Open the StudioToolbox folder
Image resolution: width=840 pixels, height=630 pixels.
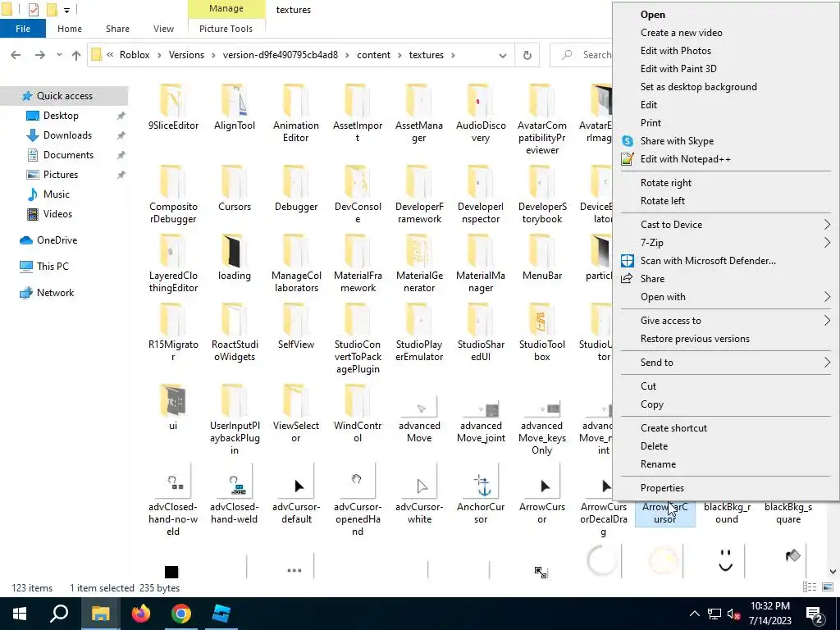click(x=542, y=331)
